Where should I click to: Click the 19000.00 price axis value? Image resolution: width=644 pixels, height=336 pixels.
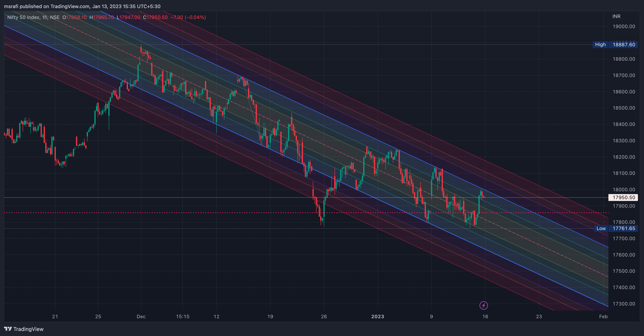(624, 26)
